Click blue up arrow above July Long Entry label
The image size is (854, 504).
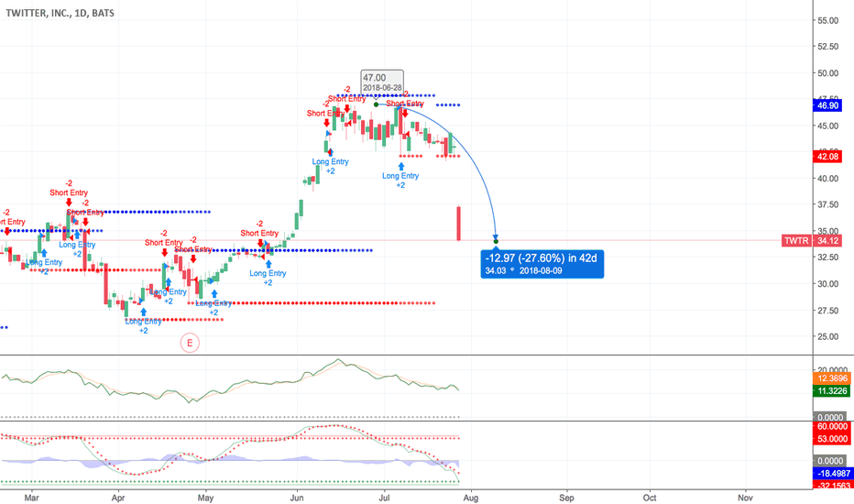point(400,166)
